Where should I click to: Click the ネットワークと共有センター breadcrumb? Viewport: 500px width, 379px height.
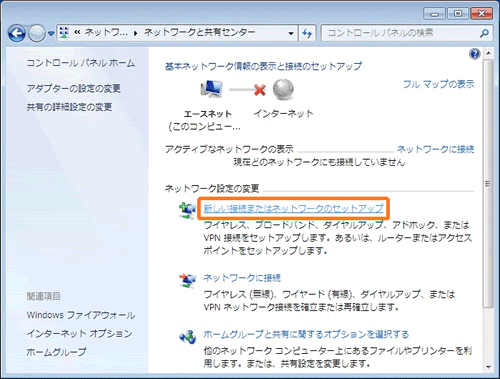tap(199, 32)
